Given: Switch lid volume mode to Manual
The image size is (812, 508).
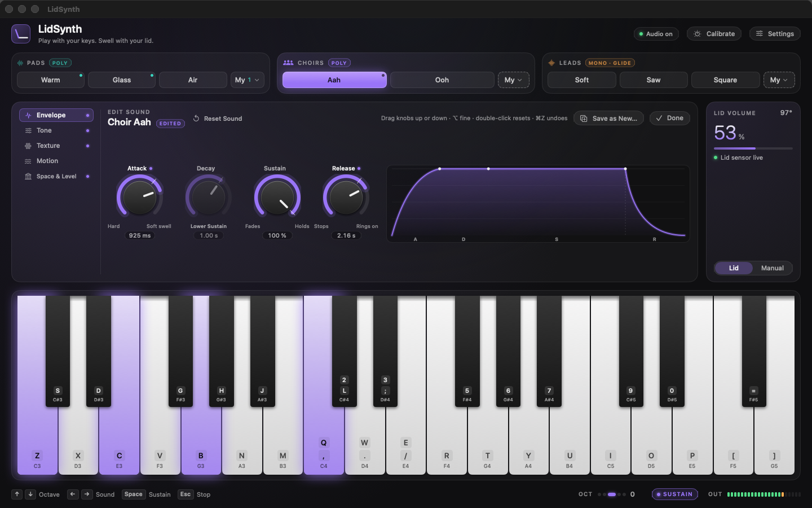Looking at the screenshot, I should (x=772, y=268).
